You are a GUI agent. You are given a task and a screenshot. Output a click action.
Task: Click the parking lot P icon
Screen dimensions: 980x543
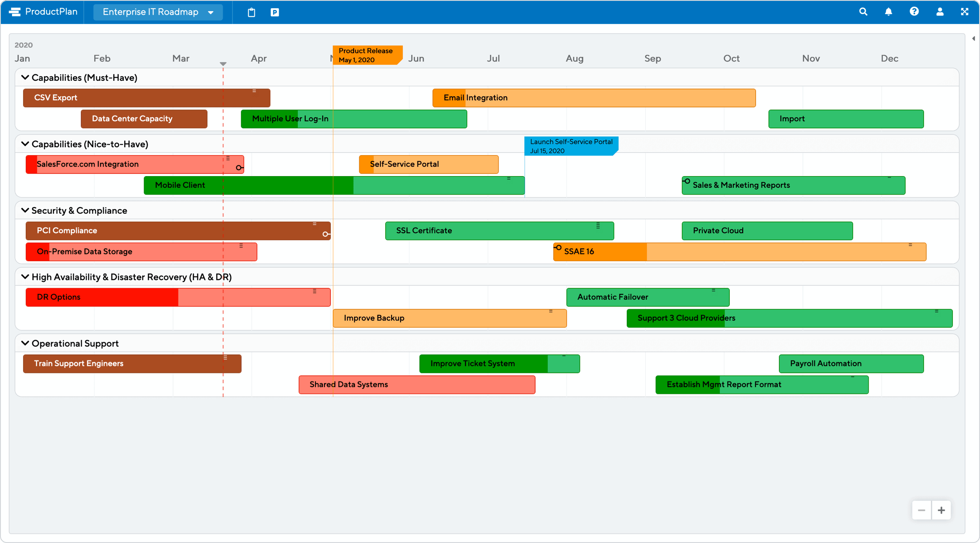(275, 12)
